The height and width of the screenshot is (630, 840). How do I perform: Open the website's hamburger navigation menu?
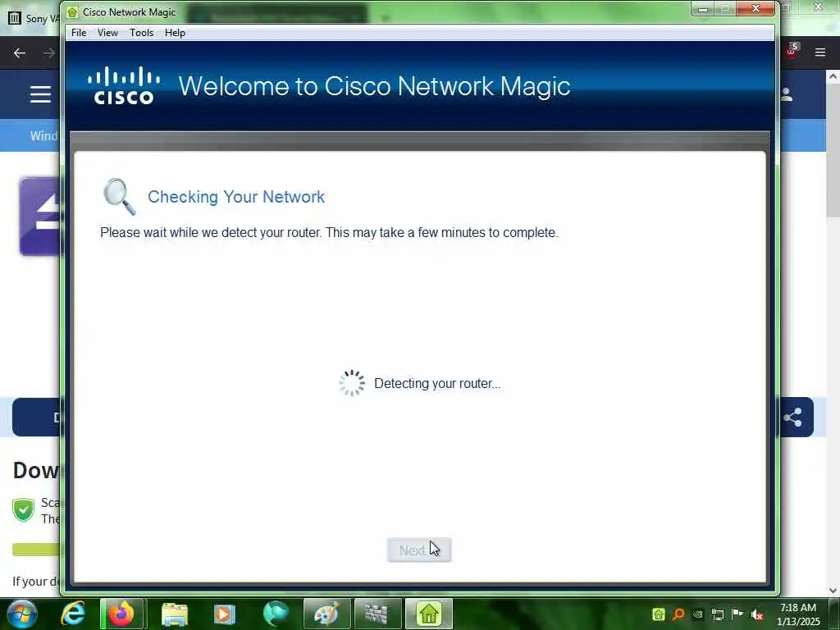click(40, 94)
